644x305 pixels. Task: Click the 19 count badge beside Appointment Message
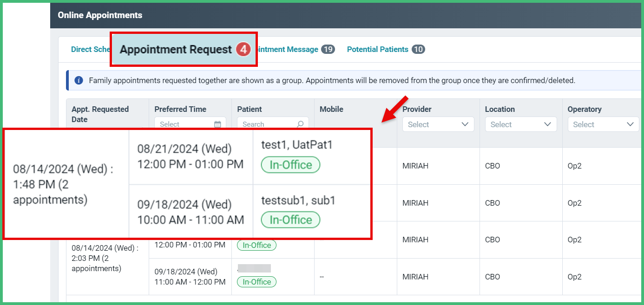[329, 49]
